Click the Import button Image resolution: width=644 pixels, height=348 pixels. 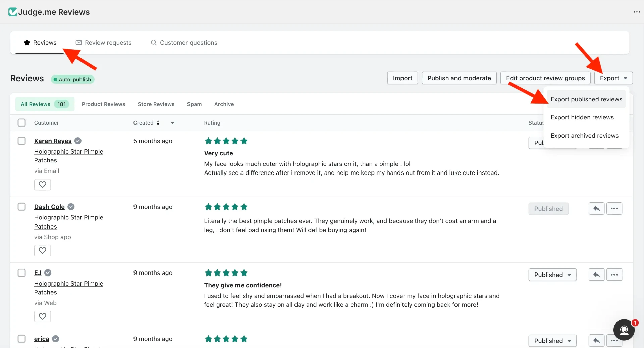coord(402,78)
